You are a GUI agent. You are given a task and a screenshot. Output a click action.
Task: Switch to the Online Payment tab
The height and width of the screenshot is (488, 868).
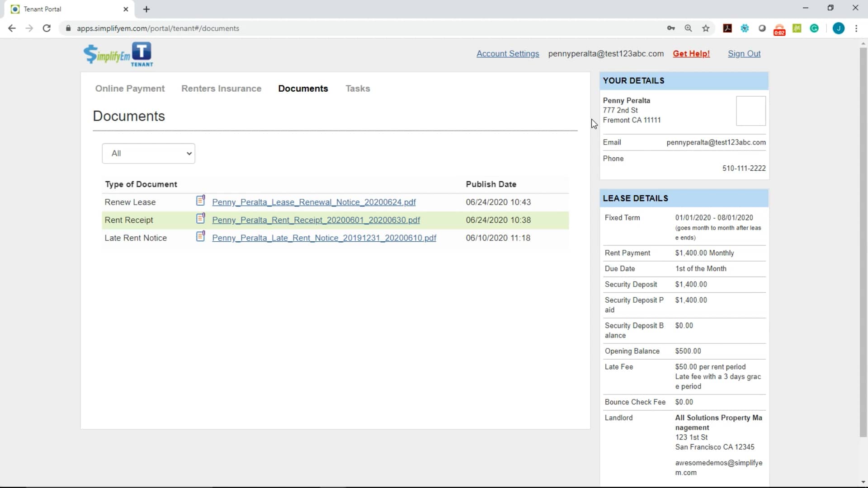[x=130, y=89]
